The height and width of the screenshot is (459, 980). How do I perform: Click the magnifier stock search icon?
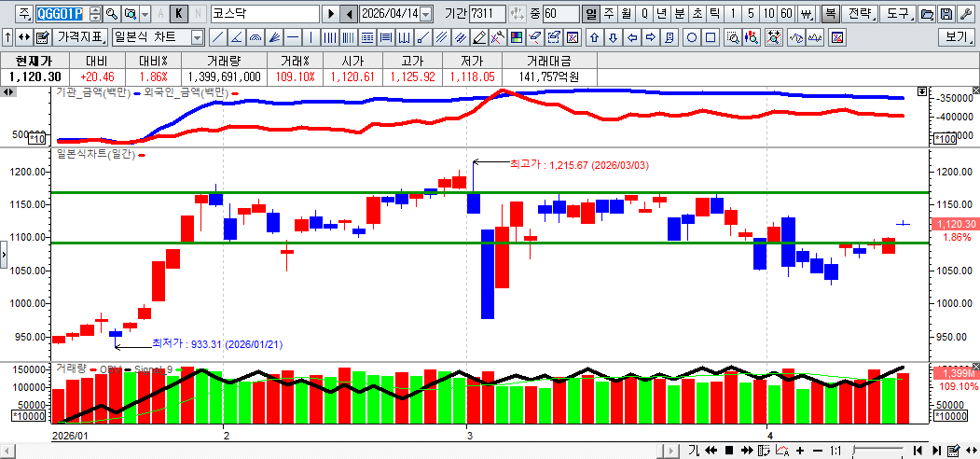pyautogui.click(x=111, y=14)
